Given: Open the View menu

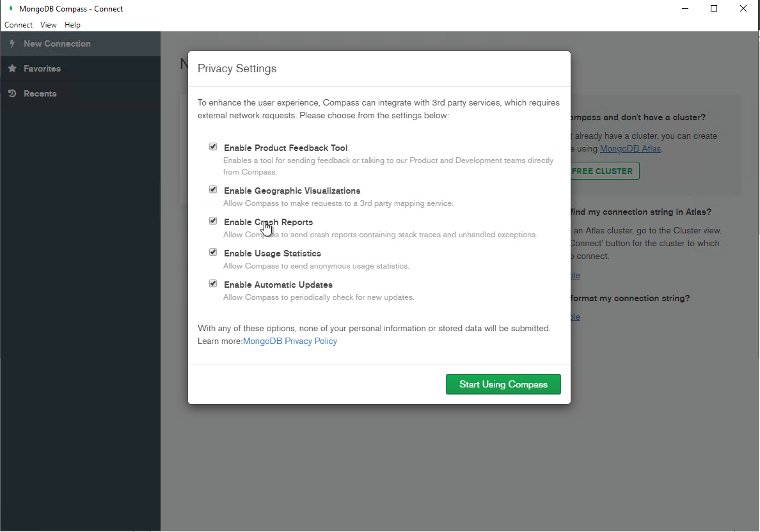Looking at the screenshot, I should pyautogui.click(x=49, y=25).
